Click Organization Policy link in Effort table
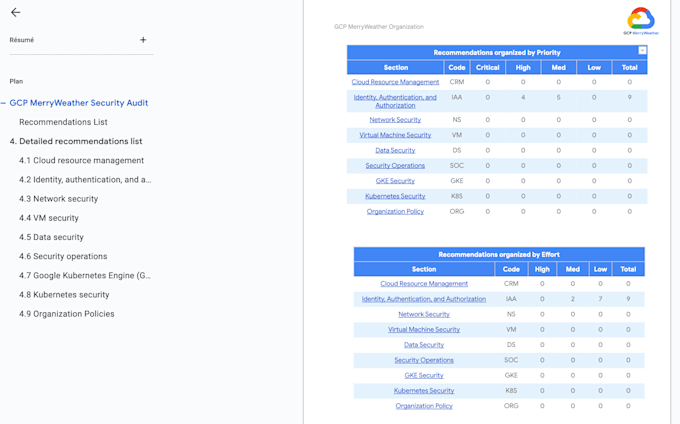680x424 pixels. tap(424, 406)
